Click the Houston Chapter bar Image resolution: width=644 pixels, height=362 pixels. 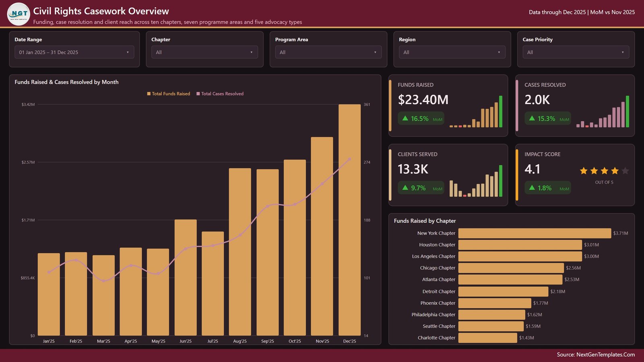coord(520,245)
